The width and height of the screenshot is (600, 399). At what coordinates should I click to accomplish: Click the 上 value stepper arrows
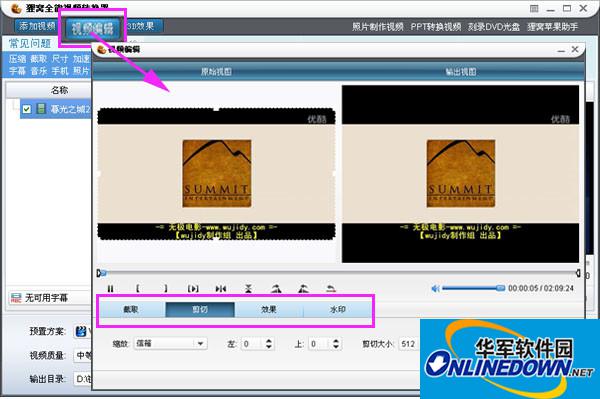click(x=336, y=344)
